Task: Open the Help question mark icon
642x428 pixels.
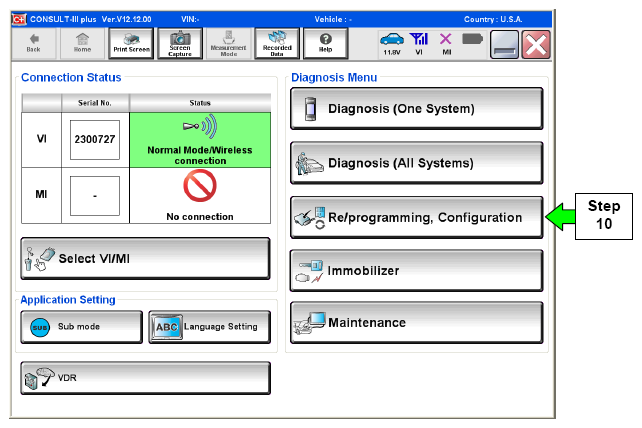Action: click(325, 42)
